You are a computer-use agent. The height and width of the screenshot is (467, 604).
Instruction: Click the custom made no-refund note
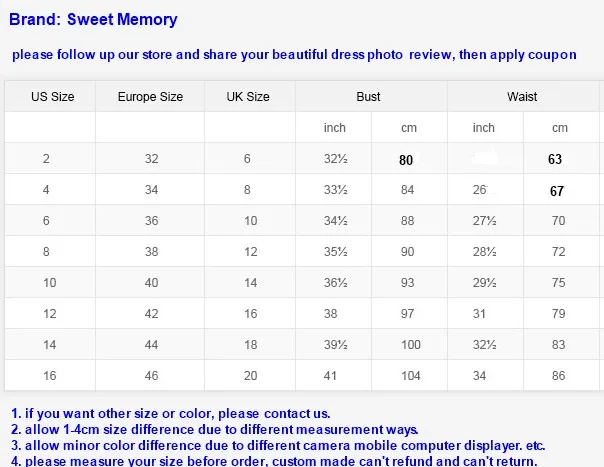(x=274, y=461)
